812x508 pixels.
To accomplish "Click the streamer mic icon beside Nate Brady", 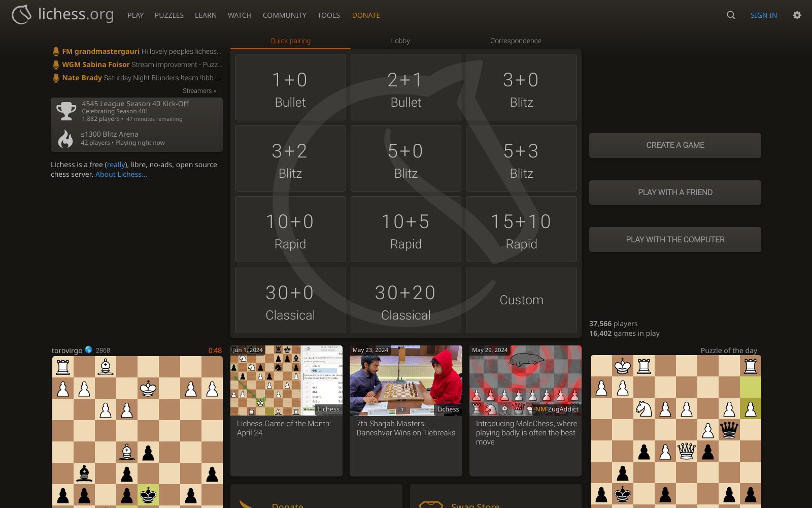I will pos(56,78).
